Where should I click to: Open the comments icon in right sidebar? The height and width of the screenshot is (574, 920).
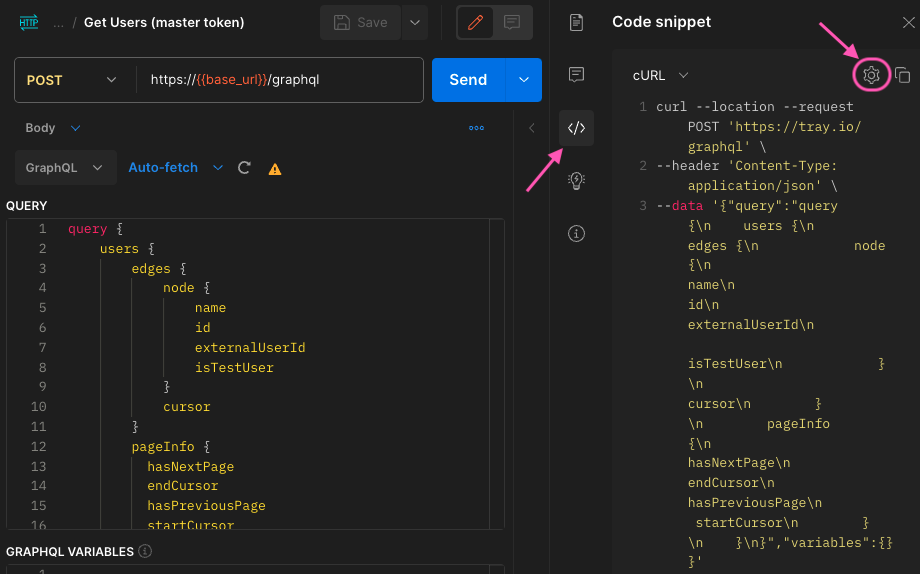[576, 75]
